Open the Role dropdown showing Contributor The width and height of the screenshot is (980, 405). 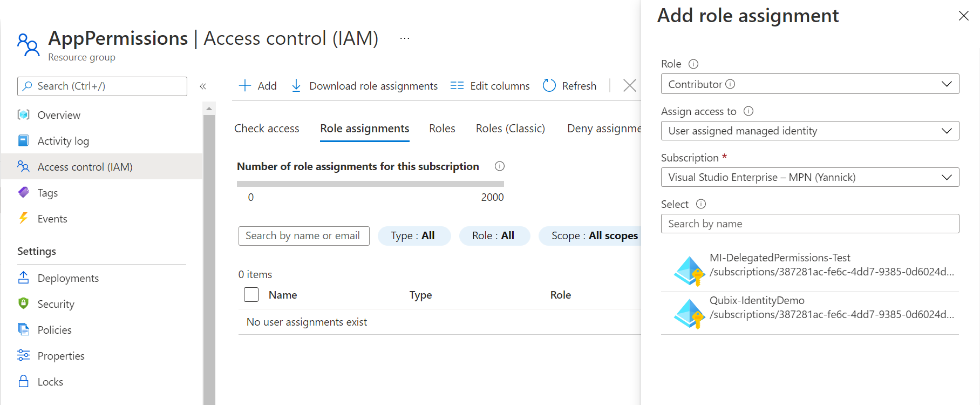810,84
